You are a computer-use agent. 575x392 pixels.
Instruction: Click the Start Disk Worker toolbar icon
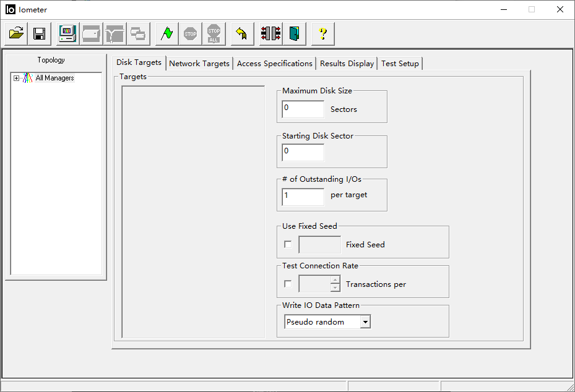coord(92,34)
